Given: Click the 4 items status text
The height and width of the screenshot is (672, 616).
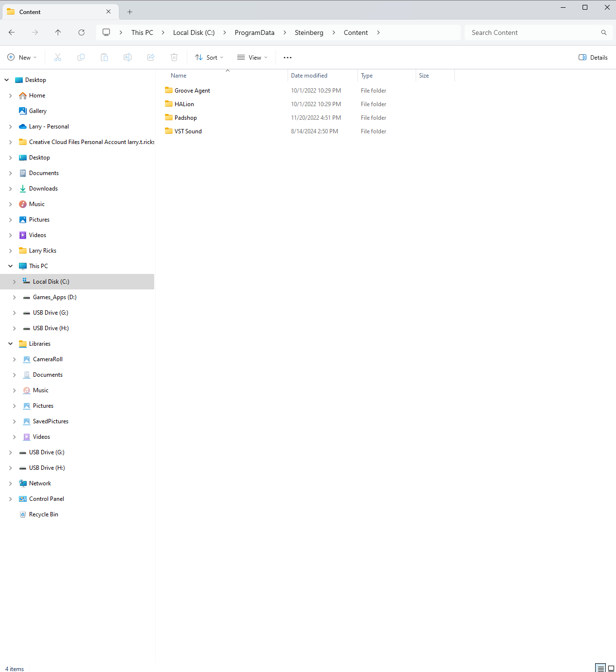Looking at the screenshot, I should click(15, 669).
